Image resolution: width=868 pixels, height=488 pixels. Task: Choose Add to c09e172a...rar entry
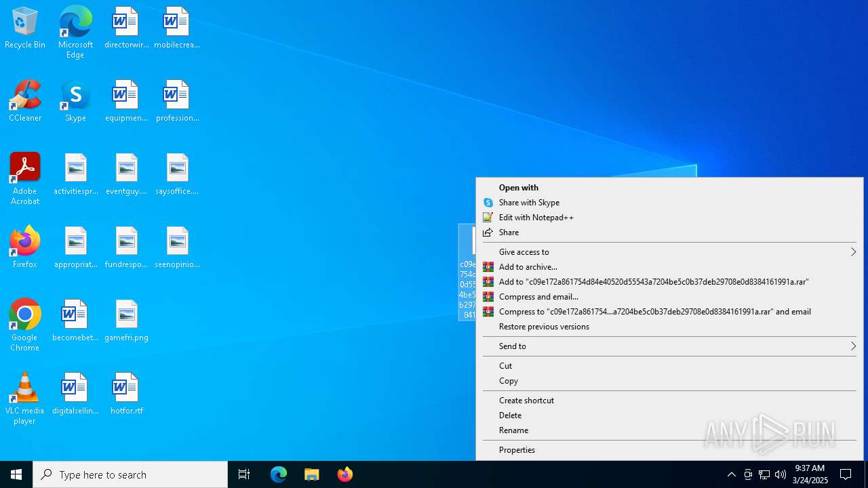pyautogui.click(x=669, y=282)
